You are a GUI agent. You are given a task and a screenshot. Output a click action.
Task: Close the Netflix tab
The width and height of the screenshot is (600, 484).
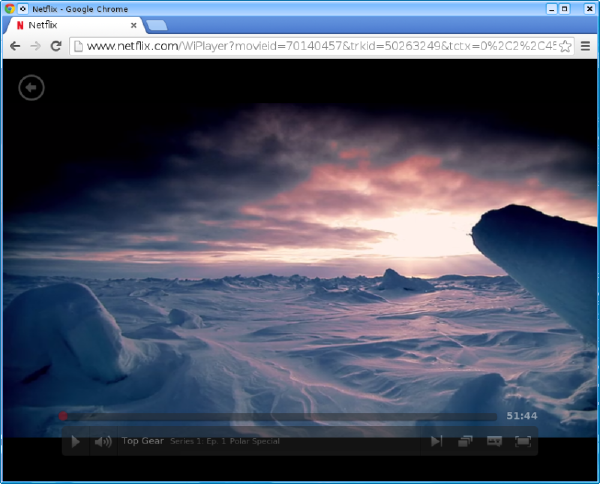coord(134,26)
